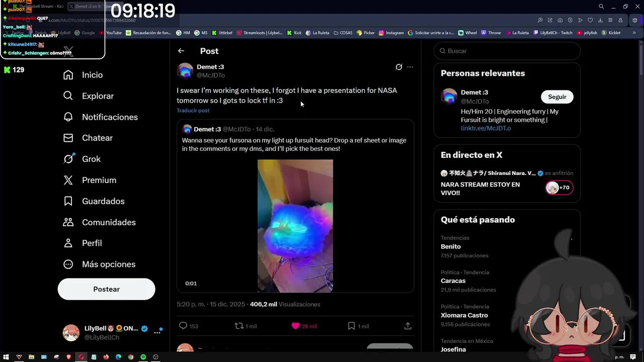The width and height of the screenshot is (644, 362).
Task: Click the browser snapshot camera icon
Action: (x=560, y=20)
